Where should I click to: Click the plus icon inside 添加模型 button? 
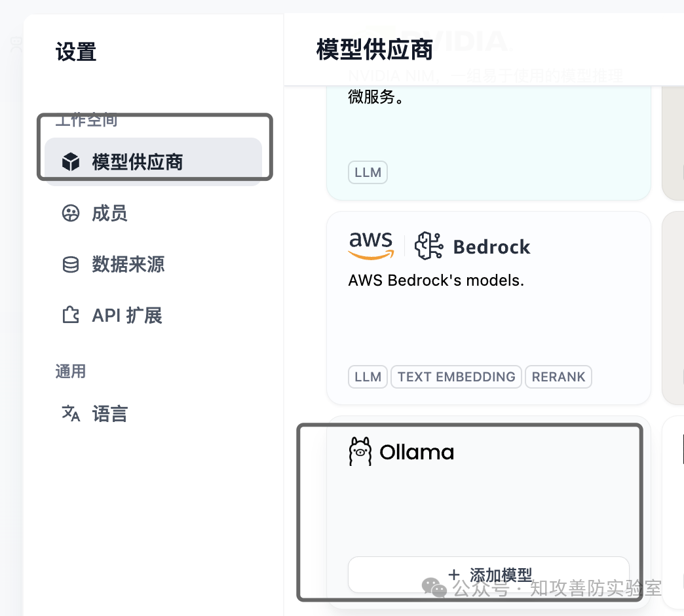coord(455,574)
